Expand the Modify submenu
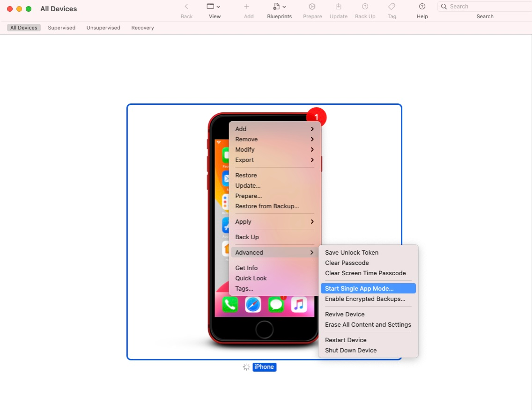Screen dimensions: 532x410 pyautogui.click(x=275, y=150)
